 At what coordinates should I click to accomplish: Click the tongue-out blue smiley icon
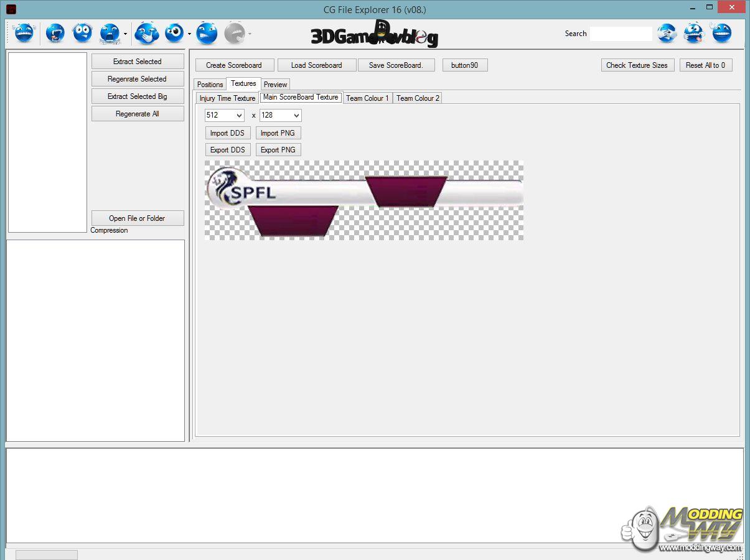tap(694, 33)
